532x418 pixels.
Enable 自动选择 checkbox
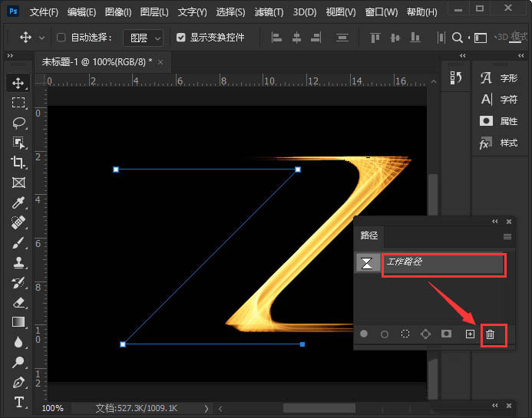(x=61, y=37)
